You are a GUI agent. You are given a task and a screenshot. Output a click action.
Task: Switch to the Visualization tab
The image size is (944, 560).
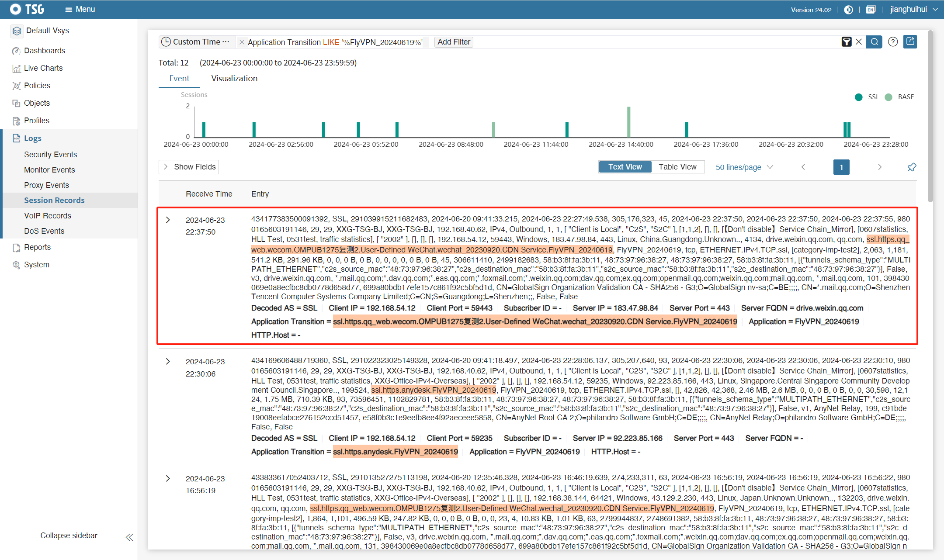click(234, 78)
